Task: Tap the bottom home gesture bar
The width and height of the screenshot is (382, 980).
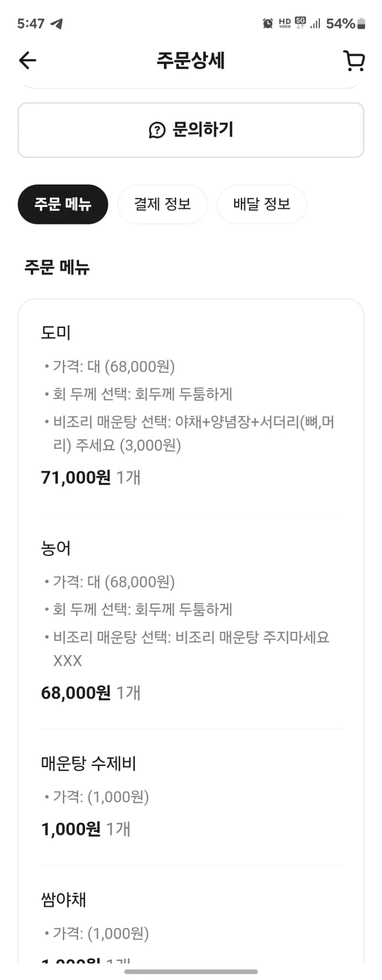Action: coord(191,972)
